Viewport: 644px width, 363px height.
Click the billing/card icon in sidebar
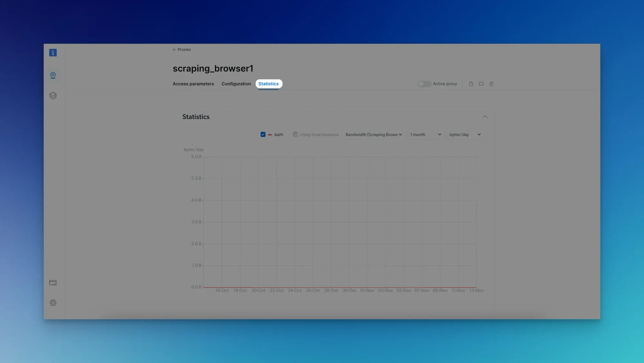52,282
